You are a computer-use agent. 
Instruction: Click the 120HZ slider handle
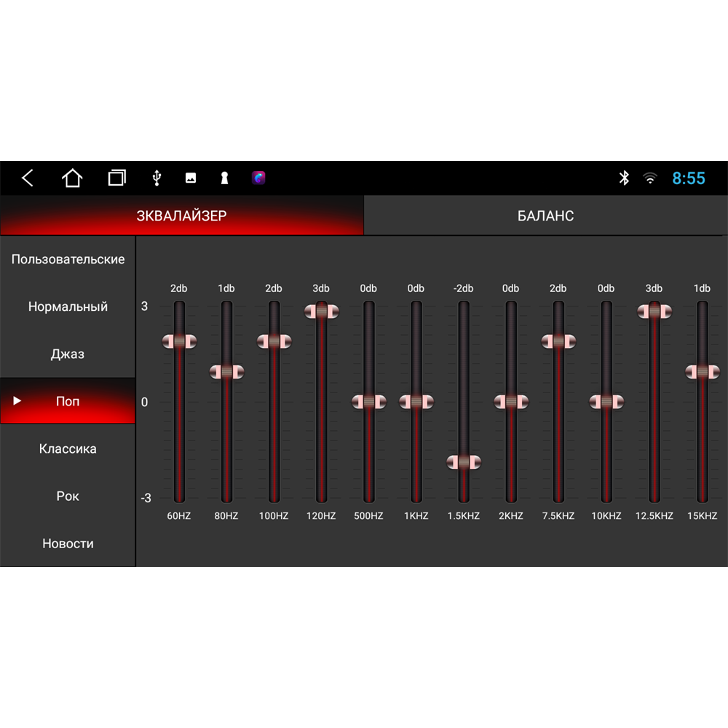321,312
